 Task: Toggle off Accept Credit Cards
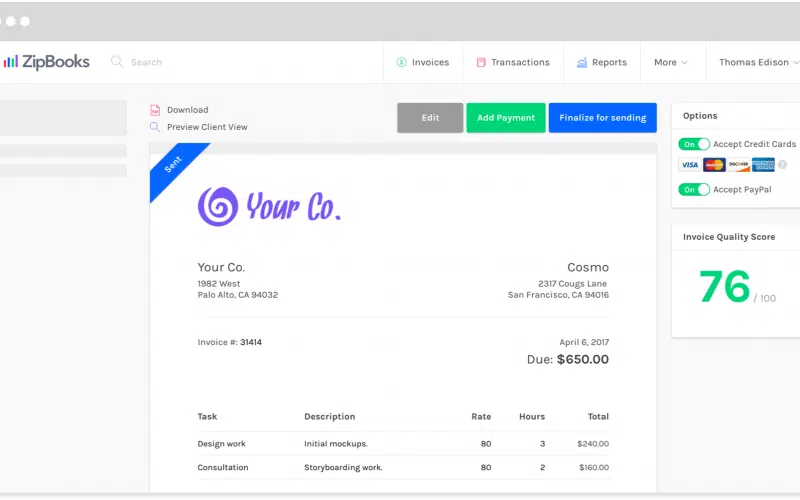[x=694, y=144]
